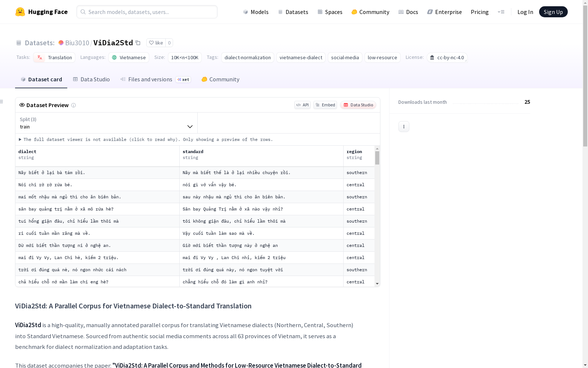Open Docs in top navigation
588x368 pixels.
(408, 12)
